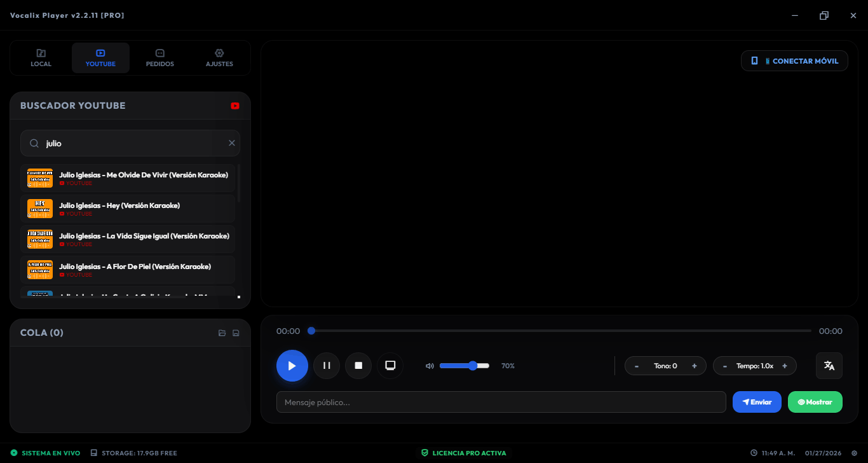Clear the YouTube search with X icon
Screen dimensions: 868x463
232,143
